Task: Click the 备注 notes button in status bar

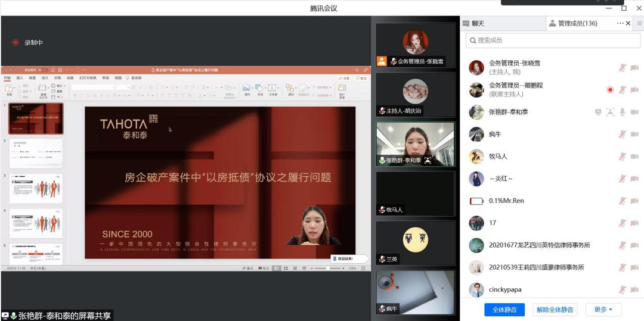Action: point(247,268)
